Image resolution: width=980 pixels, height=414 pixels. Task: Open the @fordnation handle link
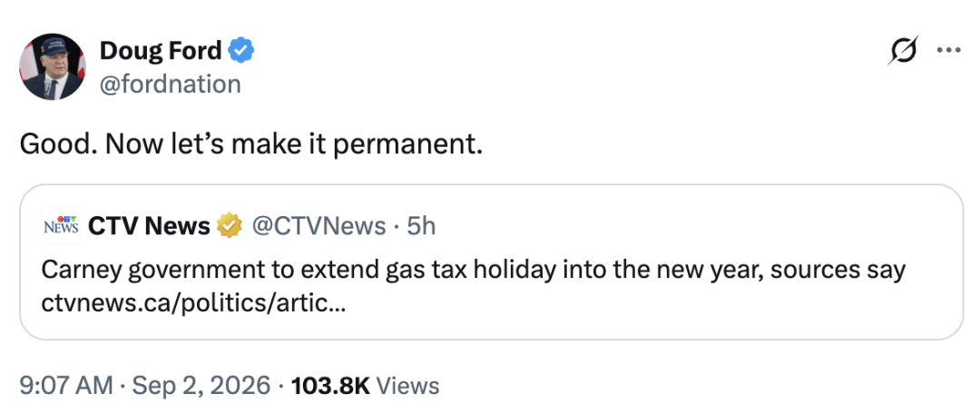170,84
